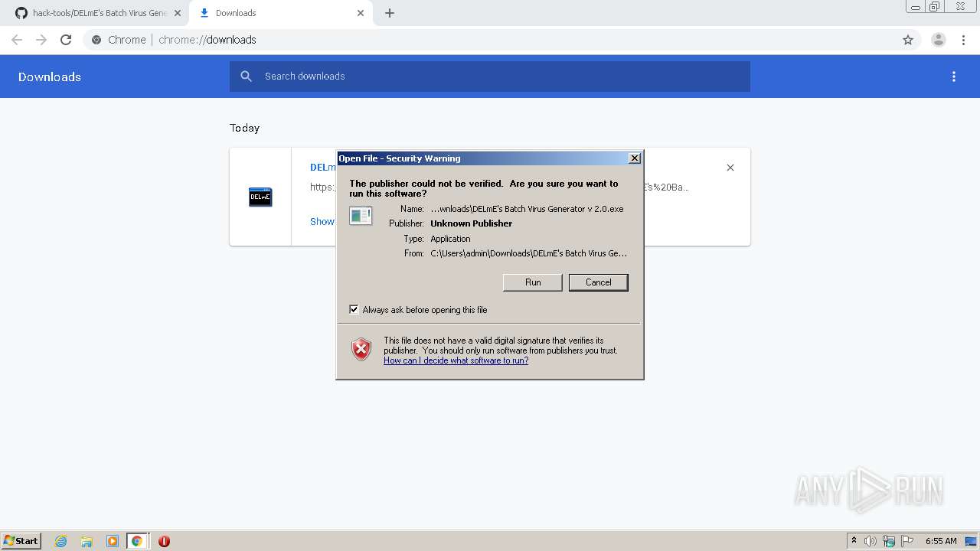
Task: Open Chrome's three-dot main menu
Action: (964, 40)
